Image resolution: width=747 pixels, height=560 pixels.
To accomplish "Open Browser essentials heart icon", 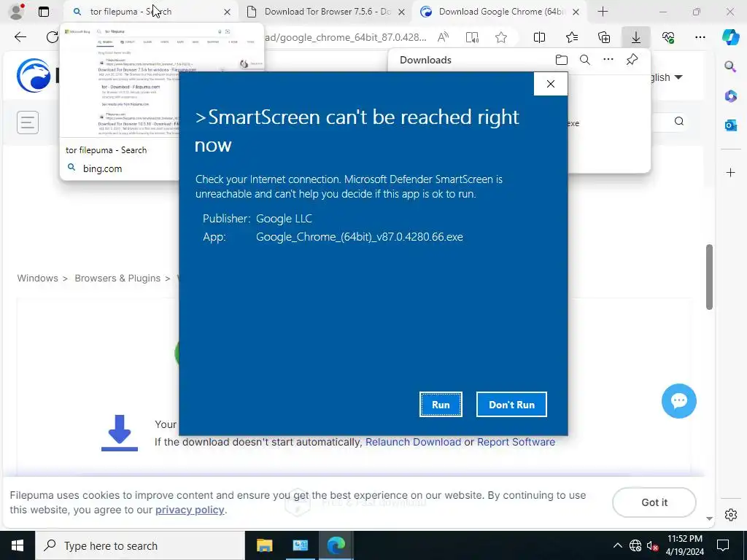I will (x=668, y=37).
